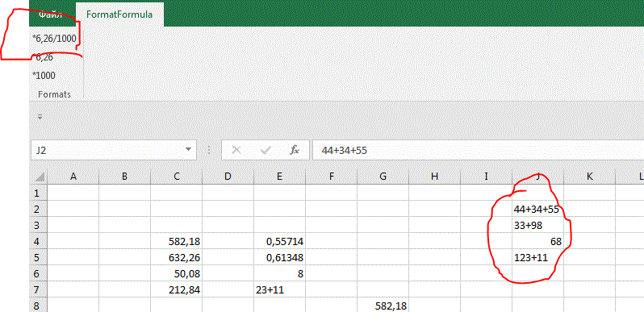644x312 pixels.
Task: Select cell G8 with 582,18
Action: click(383, 306)
